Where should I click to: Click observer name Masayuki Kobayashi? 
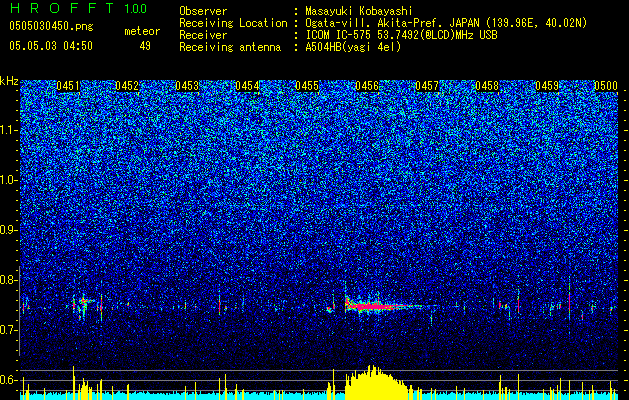(359, 11)
